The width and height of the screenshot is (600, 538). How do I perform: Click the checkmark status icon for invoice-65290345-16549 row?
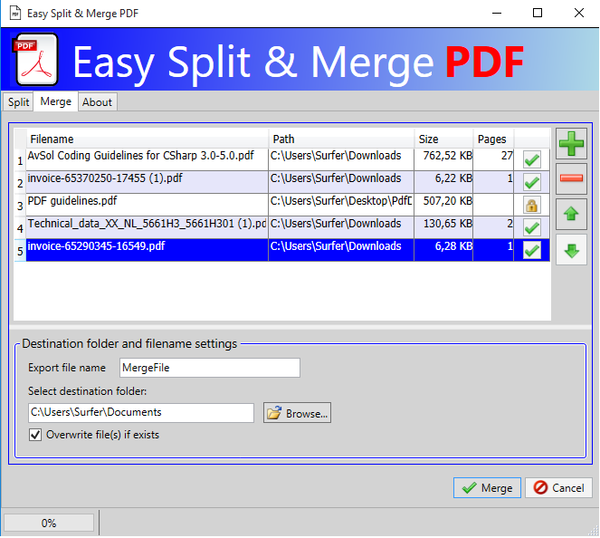point(532,251)
